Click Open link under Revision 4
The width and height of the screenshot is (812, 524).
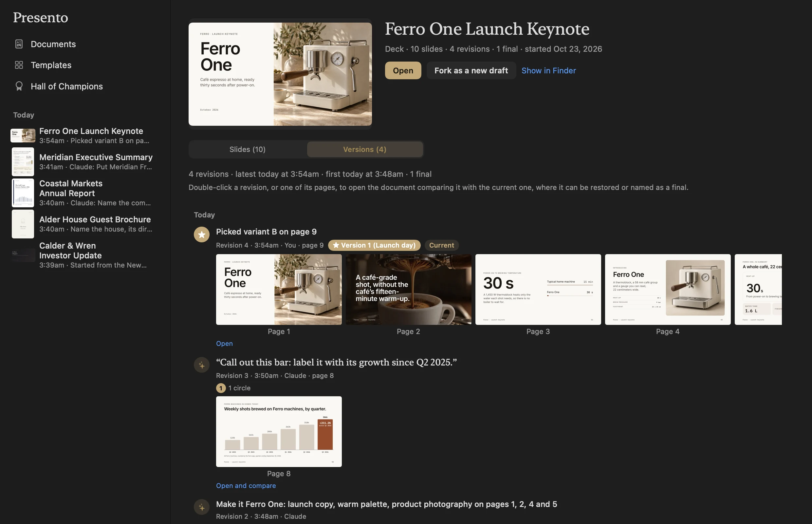(225, 343)
